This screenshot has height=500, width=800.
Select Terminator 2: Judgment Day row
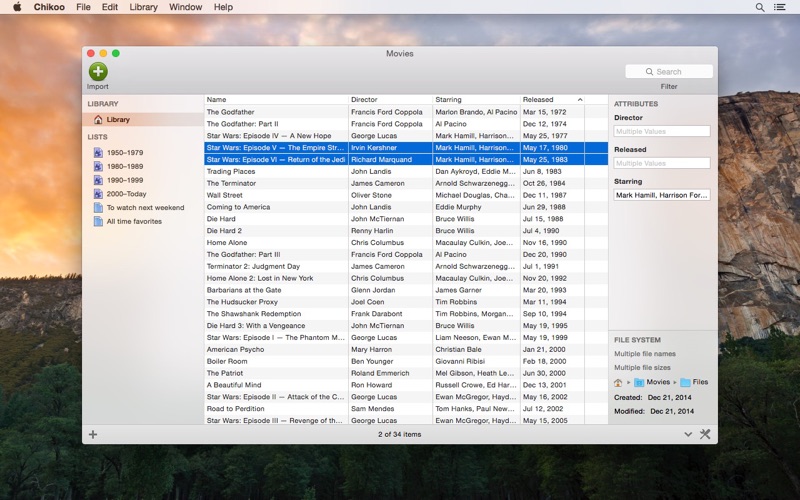pos(406,266)
